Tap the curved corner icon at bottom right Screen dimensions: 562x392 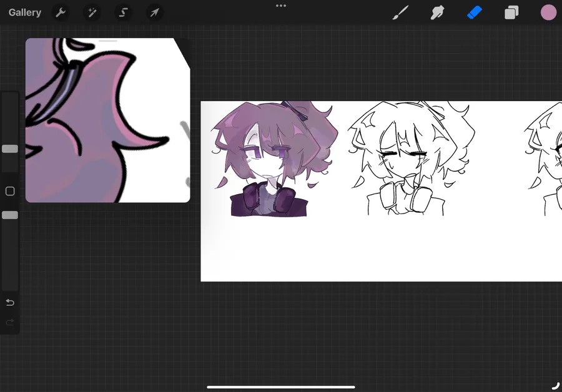[556, 386]
